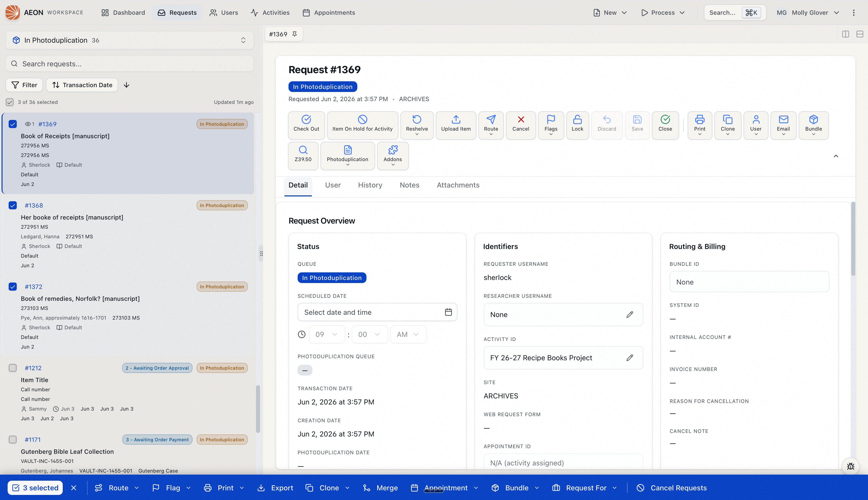Switch to the History tab
Image resolution: width=868 pixels, height=500 pixels.
[x=370, y=185]
